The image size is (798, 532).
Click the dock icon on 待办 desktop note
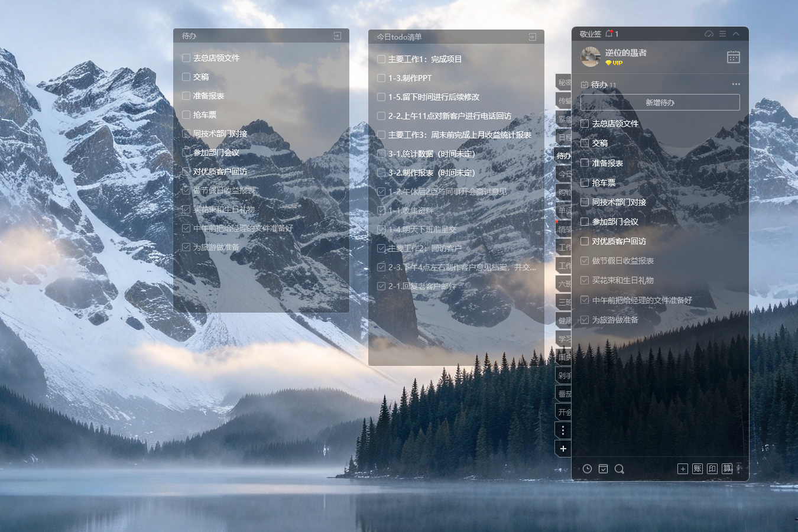(x=337, y=36)
